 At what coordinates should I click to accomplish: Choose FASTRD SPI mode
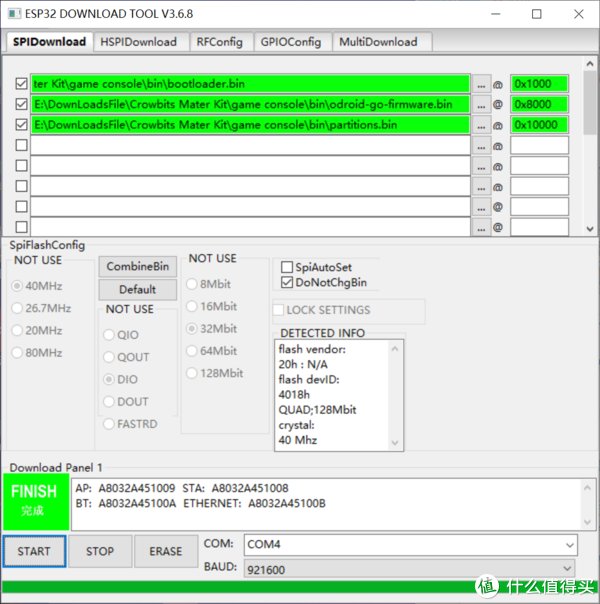pyautogui.click(x=109, y=424)
